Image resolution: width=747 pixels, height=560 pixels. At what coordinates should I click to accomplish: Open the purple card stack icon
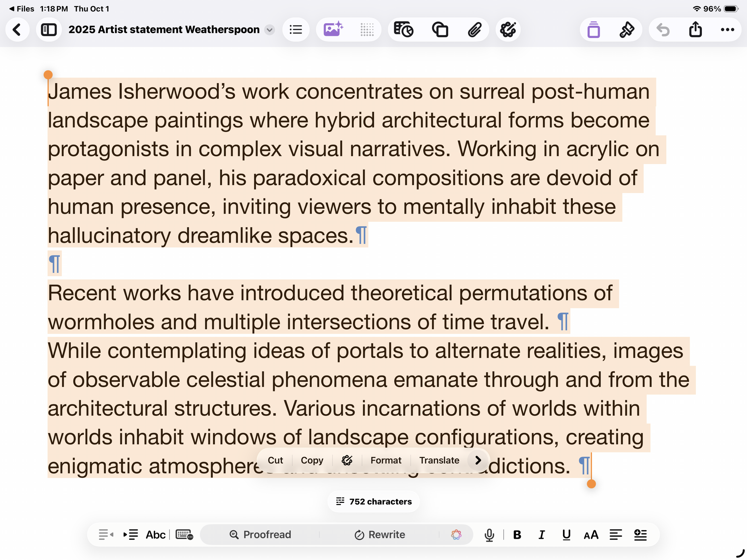tap(593, 30)
